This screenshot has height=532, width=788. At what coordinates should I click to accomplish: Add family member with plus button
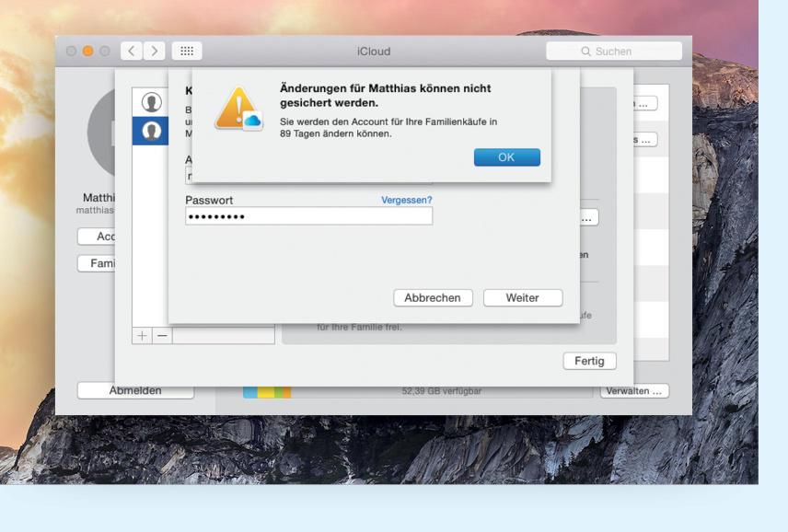point(142,336)
